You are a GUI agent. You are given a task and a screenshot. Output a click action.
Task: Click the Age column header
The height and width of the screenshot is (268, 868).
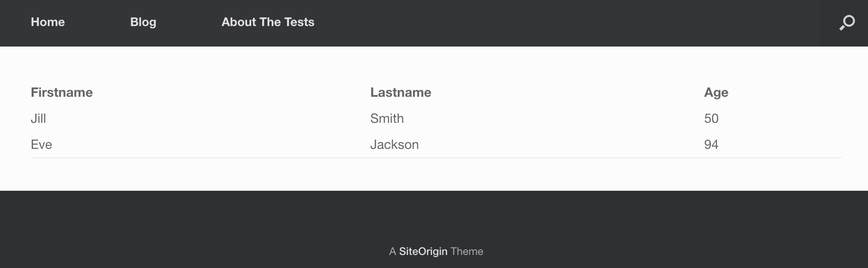(x=716, y=93)
